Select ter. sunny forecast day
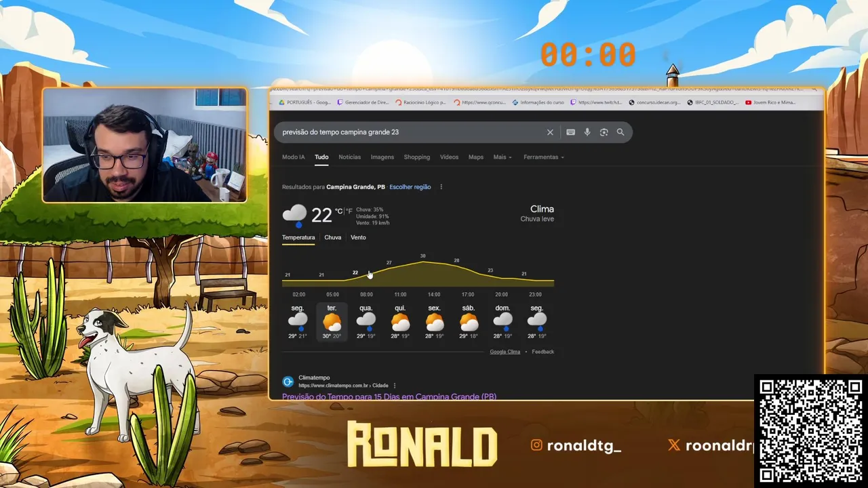 coord(332,322)
